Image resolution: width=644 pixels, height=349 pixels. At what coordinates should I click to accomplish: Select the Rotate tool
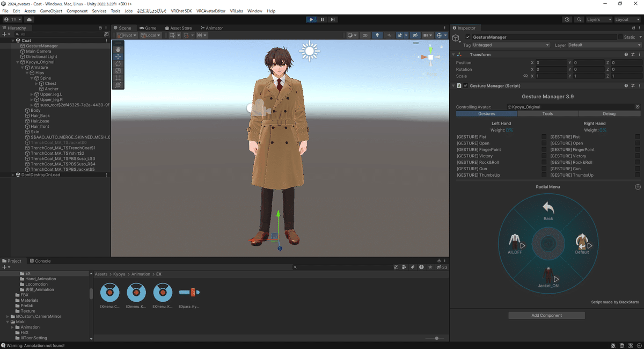(x=119, y=63)
